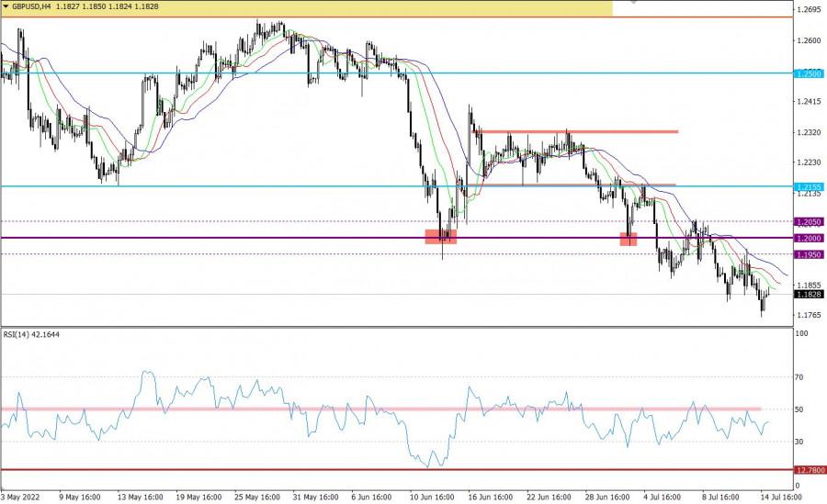The image size is (827, 504).
Task: Select the 1.1824 low value in header
Action: (119, 6)
